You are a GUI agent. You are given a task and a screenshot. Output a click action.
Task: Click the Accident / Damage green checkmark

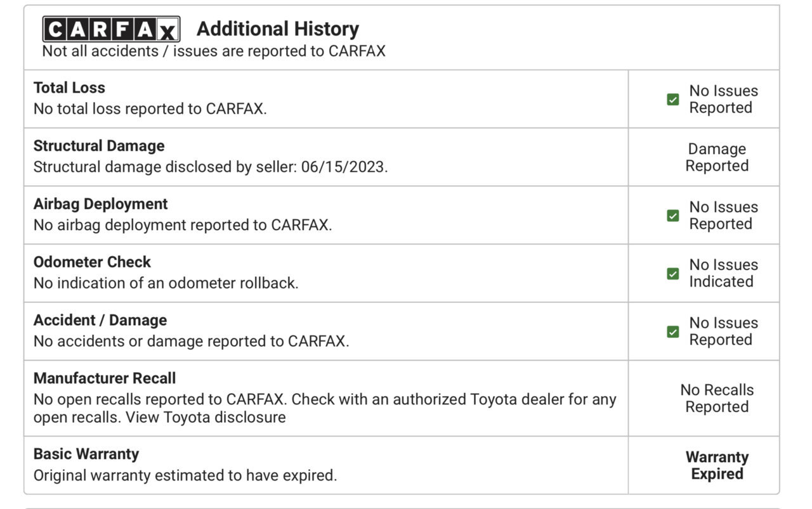[673, 332]
